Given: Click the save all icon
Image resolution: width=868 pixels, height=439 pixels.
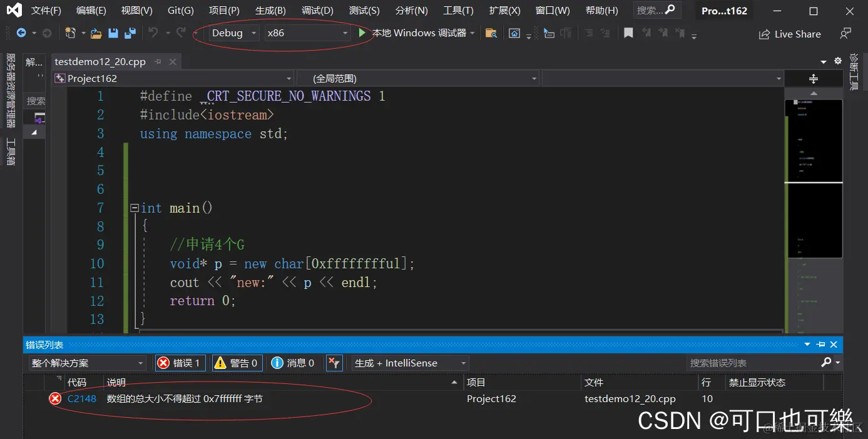Looking at the screenshot, I should 130,33.
